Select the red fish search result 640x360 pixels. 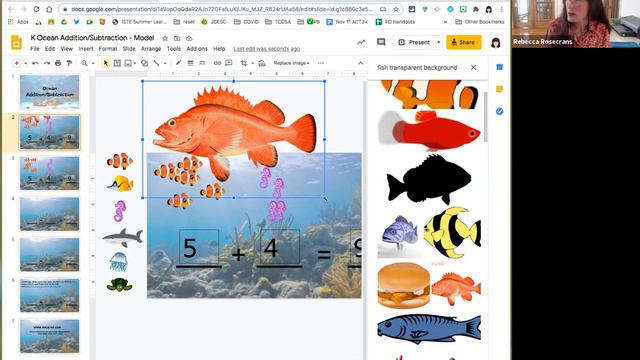[429, 130]
